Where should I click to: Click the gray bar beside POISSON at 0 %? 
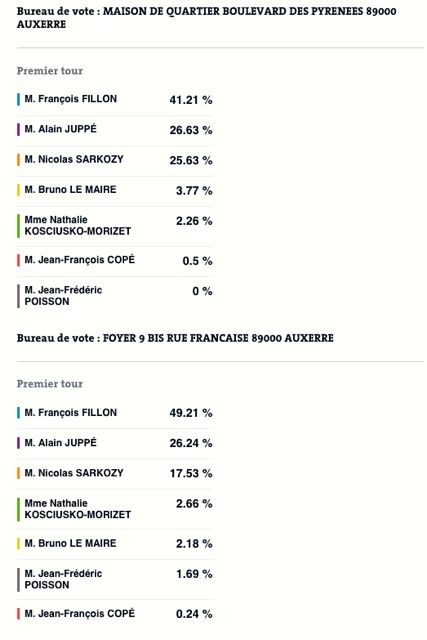click(18, 296)
